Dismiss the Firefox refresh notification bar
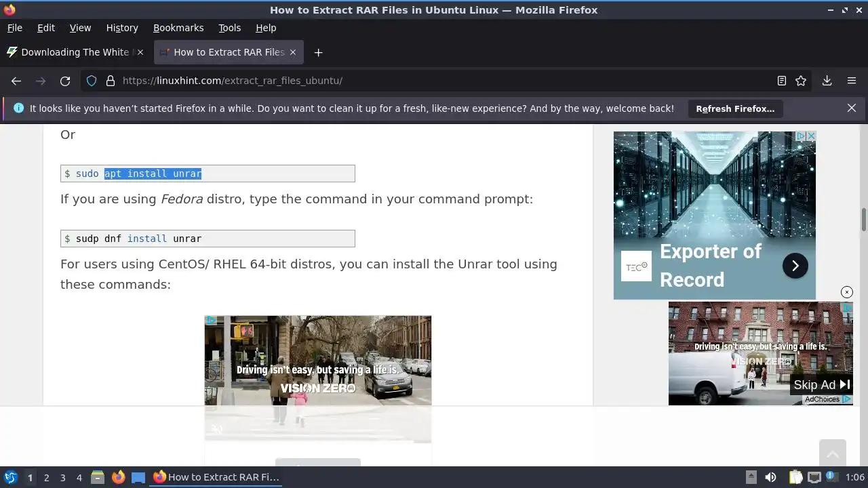The height and width of the screenshot is (488, 868). 852,108
